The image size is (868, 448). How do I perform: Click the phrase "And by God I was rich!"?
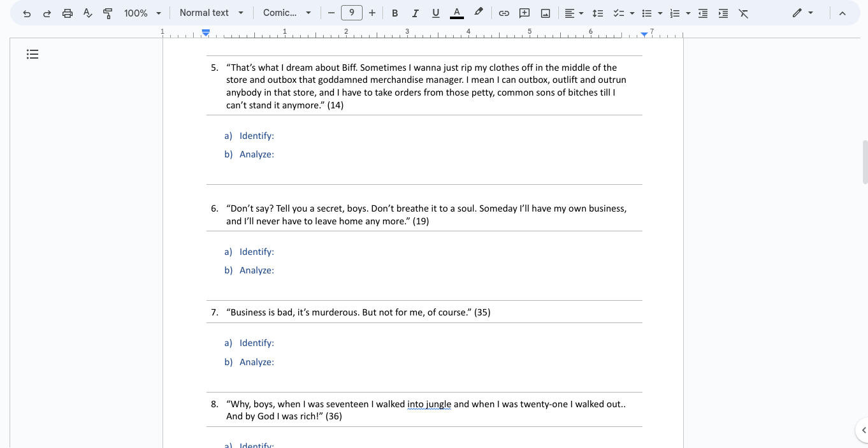[275, 416]
